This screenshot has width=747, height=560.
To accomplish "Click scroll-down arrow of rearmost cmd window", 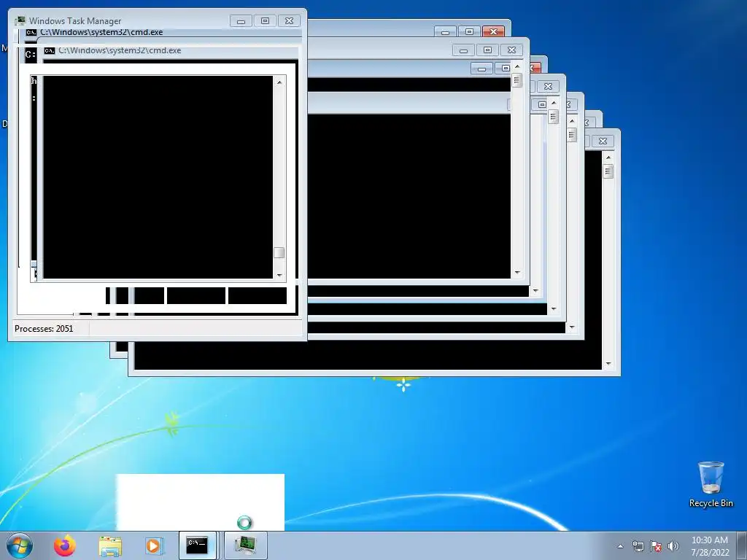I will pyautogui.click(x=608, y=364).
